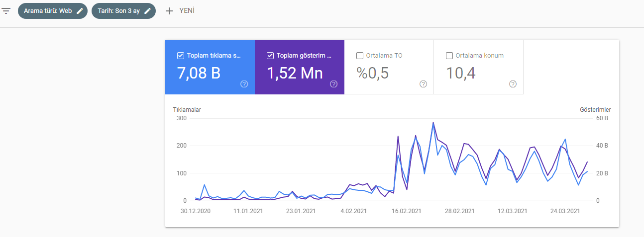Edit the Tarih: Son 3 ay pencil icon
The height and width of the screenshot is (237, 644).
[147, 11]
